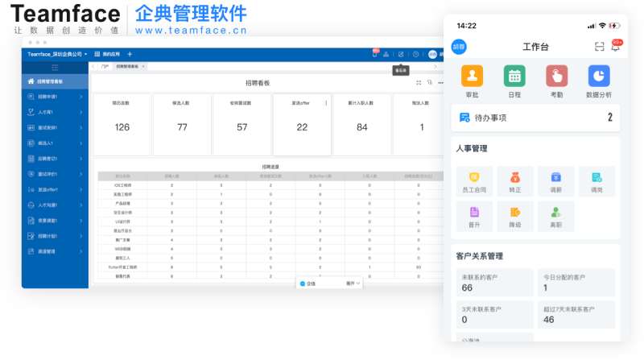Click the iOS工程师 row in 招聘进度 table
This screenshot has height=360, width=644.
(x=270, y=185)
